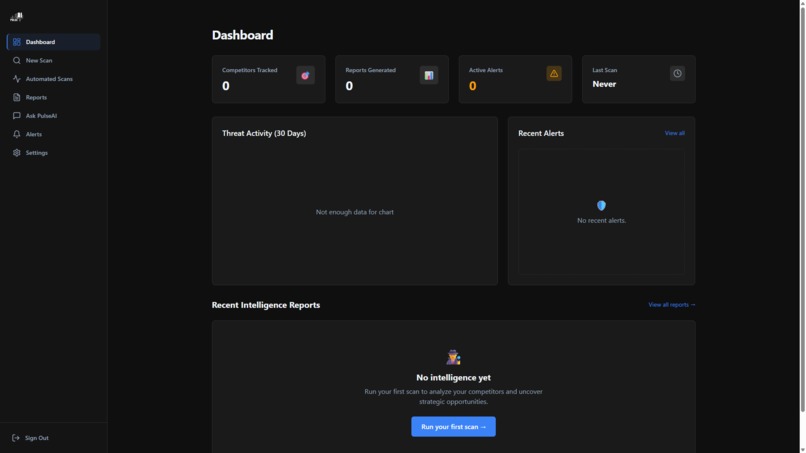The height and width of the screenshot is (453, 806).
Task: Click the Reports document icon
Action: click(16, 97)
